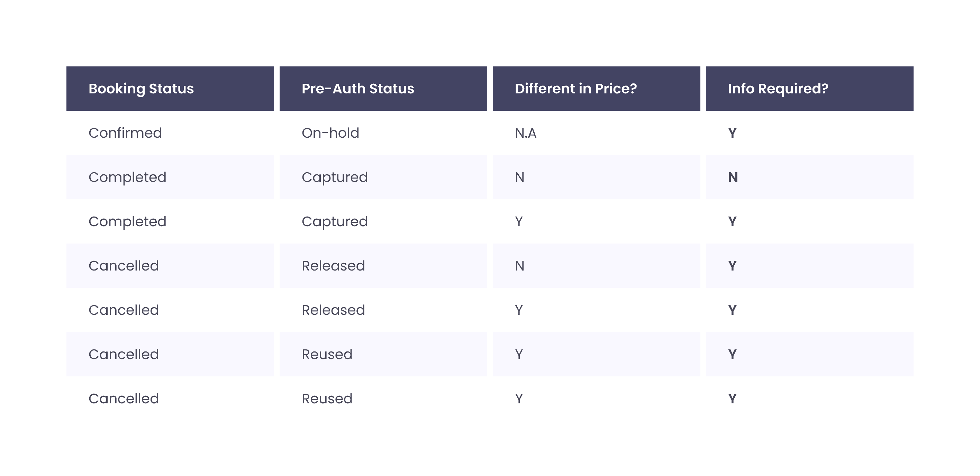Select the second Released pre-auth cell
980x476 pixels.
click(x=333, y=310)
